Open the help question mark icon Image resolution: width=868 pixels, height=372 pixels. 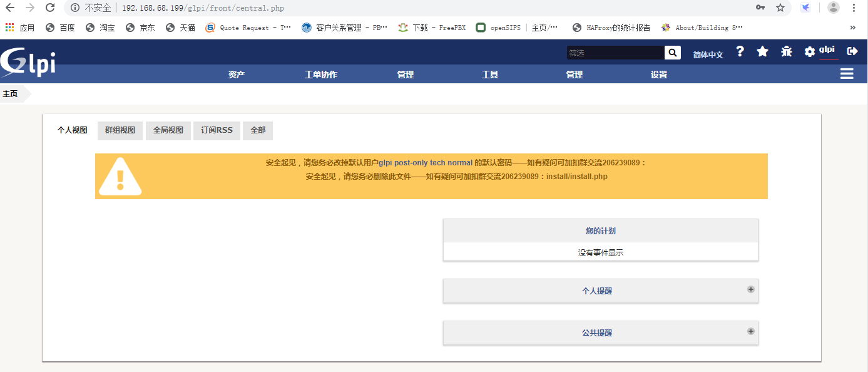click(740, 52)
